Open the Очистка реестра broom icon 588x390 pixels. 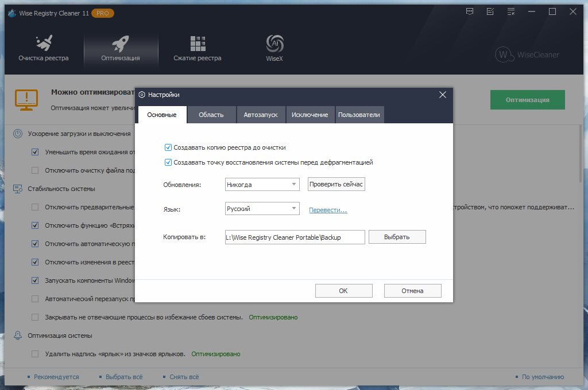click(43, 44)
